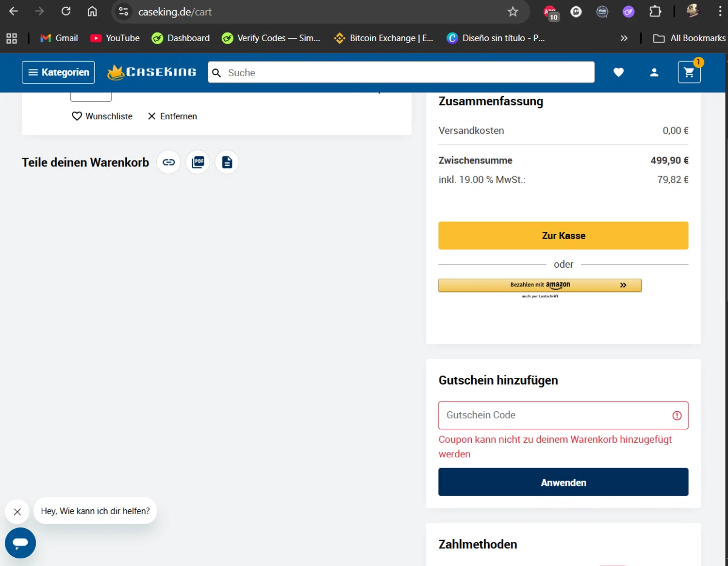Viewport: 728px width, 566px height.
Task: Open the browser extensions puzzle icon
Action: pyautogui.click(x=655, y=11)
